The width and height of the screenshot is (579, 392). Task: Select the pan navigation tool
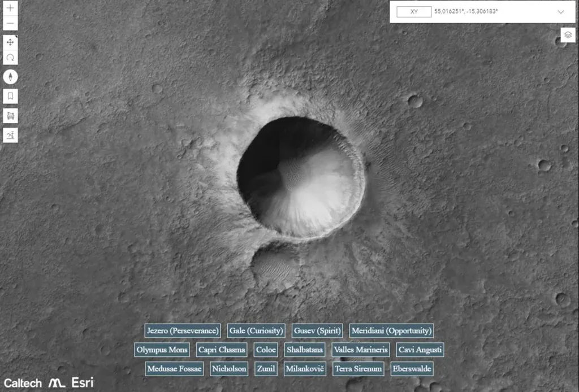(x=10, y=42)
